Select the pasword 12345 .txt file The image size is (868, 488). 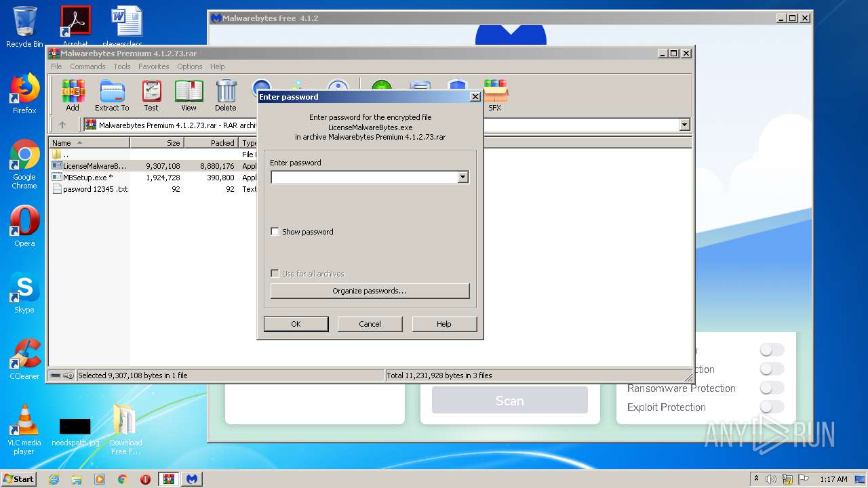coord(90,189)
